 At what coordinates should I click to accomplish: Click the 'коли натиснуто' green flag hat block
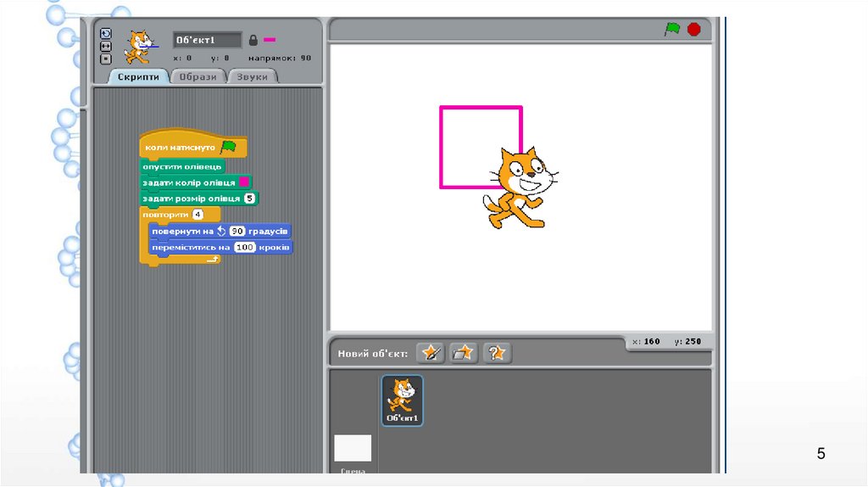click(192, 145)
